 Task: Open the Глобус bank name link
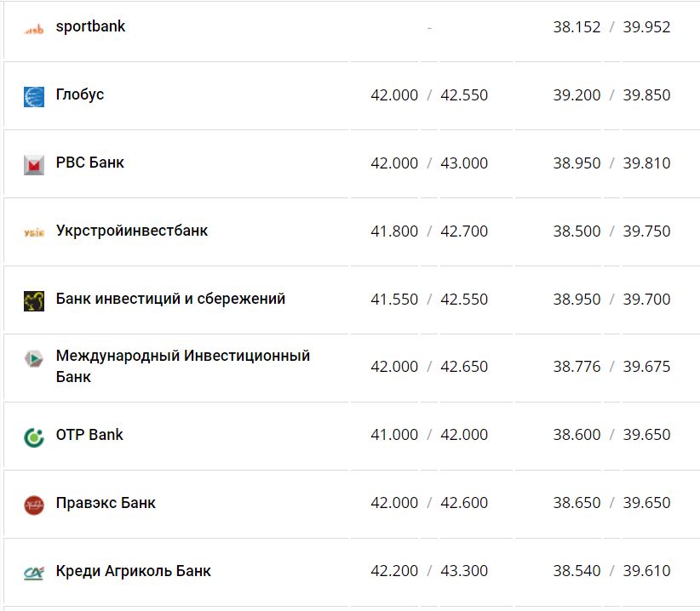(80, 94)
